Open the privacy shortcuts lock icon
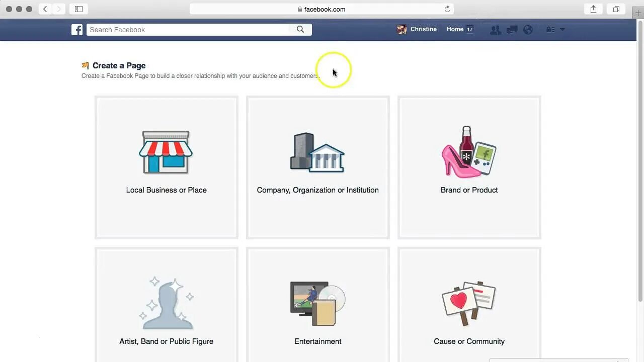This screenshot has width=644, height=362. click(550, 30)
